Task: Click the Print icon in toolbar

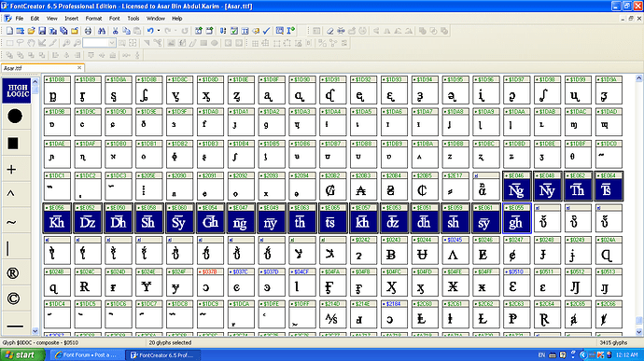Action: pyautogui.click(x=88, y=31)
